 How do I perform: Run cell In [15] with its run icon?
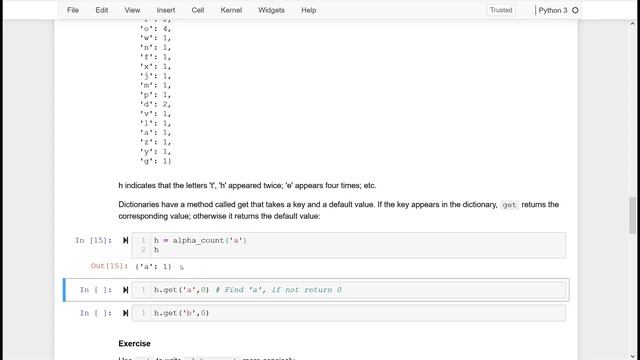(125, 240)
